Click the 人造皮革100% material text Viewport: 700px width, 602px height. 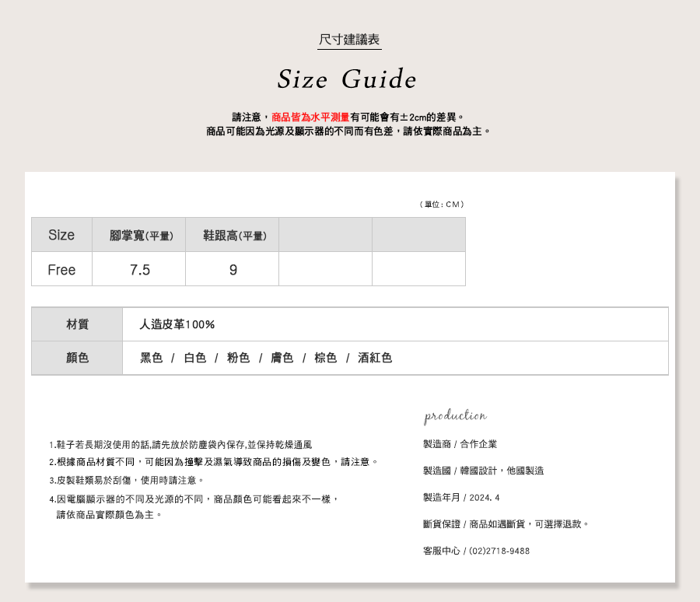pyautogui.click(x=177, y=324)
